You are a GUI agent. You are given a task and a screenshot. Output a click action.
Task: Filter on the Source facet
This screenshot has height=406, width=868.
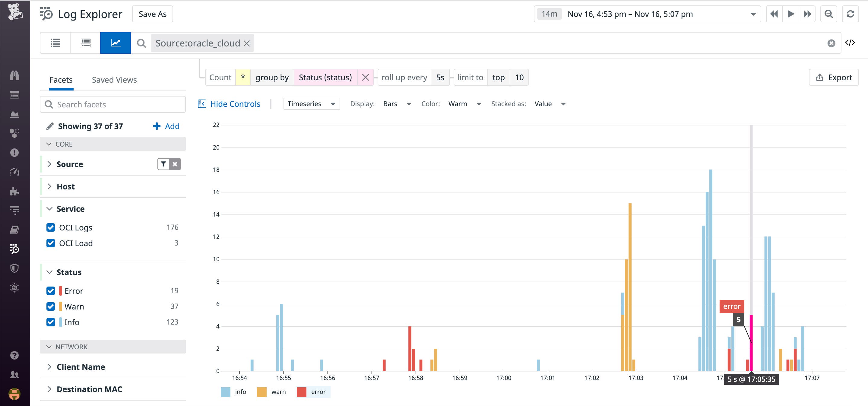[163, 164]
